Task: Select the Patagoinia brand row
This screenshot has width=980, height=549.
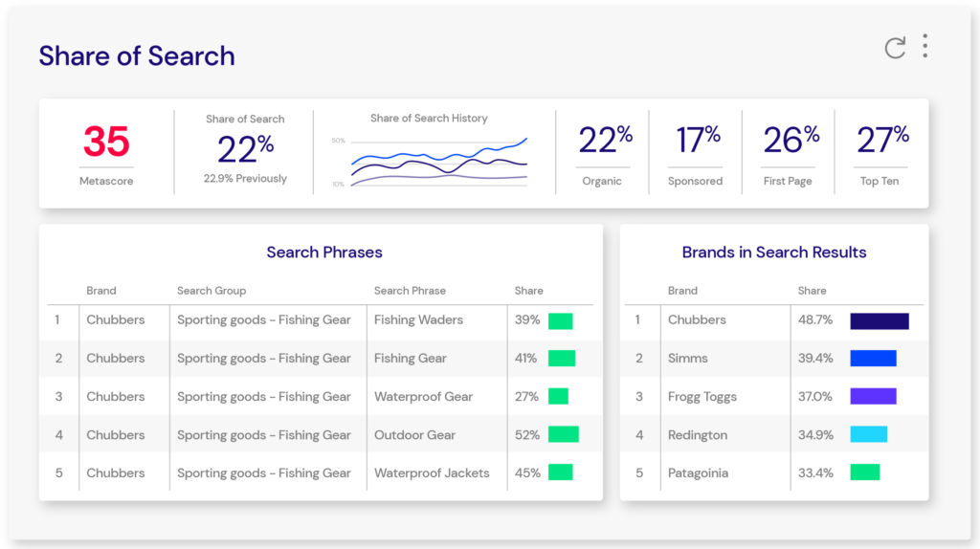Action: pos(773,472)
